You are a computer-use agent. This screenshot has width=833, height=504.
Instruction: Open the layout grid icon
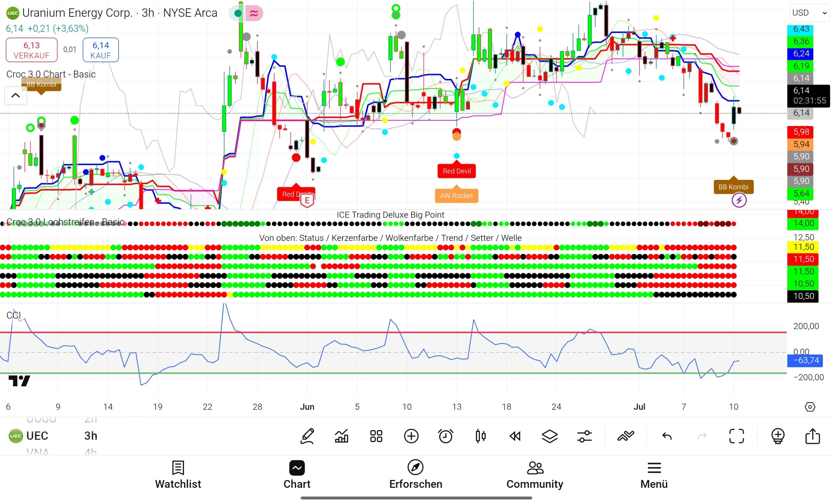click(x=376, y=436)
